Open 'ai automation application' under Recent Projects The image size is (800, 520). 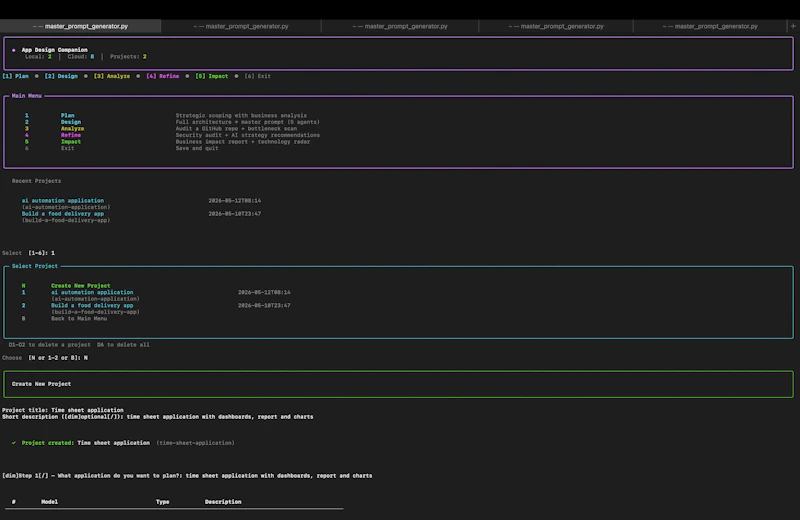63,201
